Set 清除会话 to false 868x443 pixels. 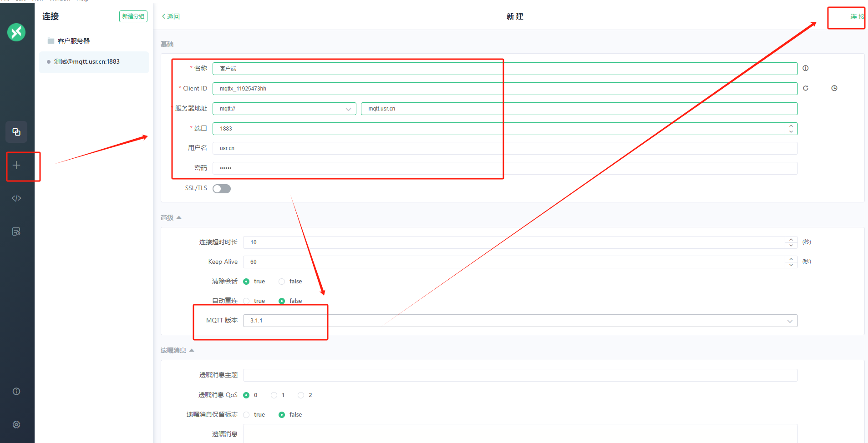click(x=282, y=282)
